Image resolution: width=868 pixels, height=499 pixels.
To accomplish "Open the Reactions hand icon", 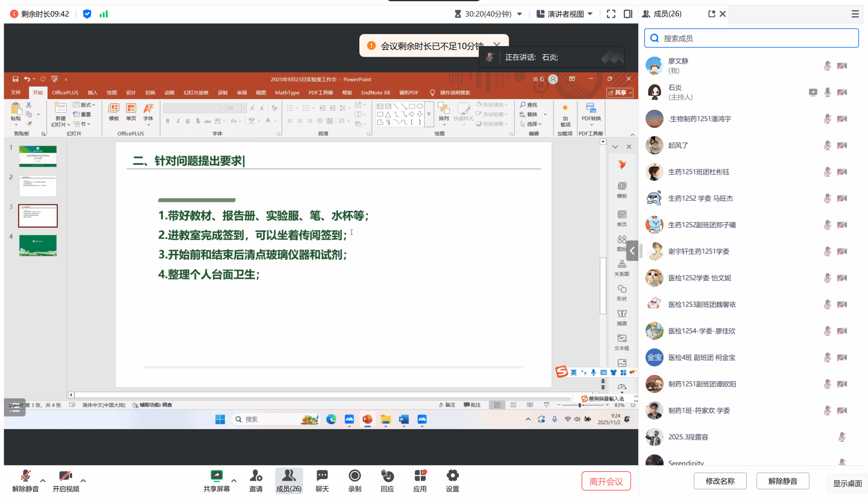I will [387, 476].
